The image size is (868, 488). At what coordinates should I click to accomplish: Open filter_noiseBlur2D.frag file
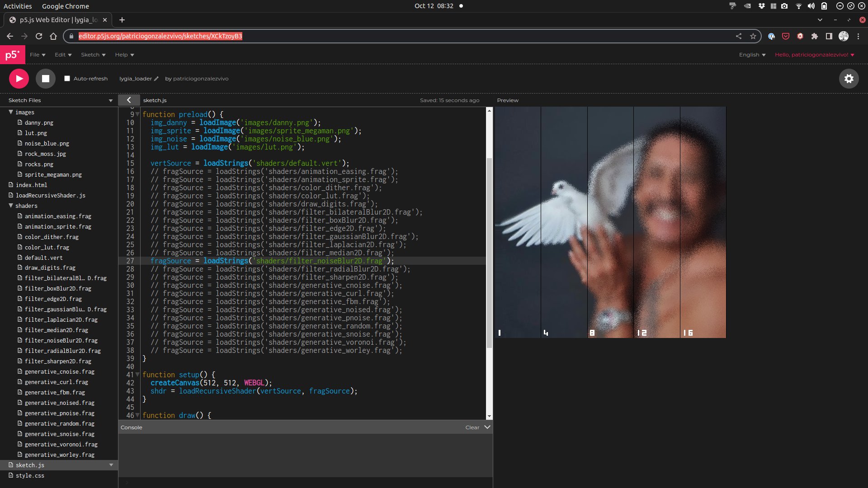tap(61, 340)
